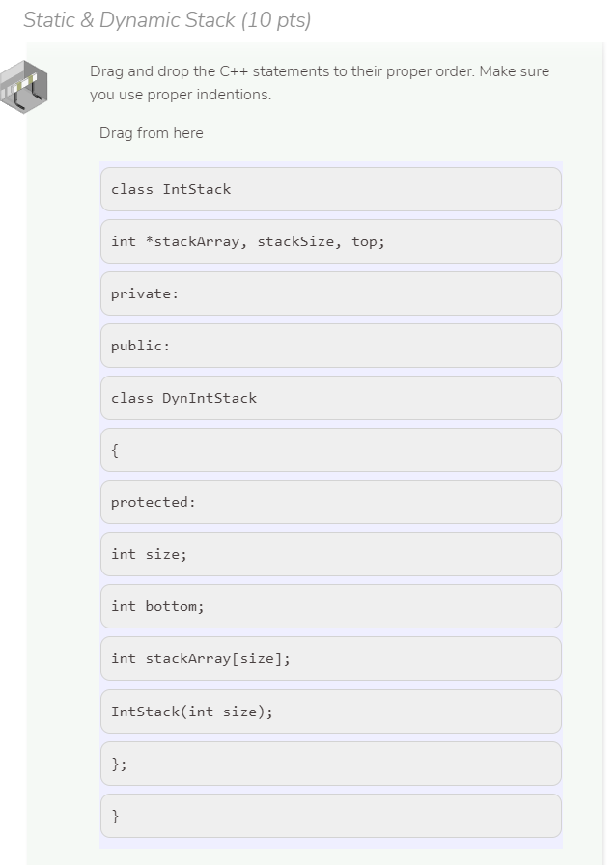Select the 'int stackArray[size];' block

click(x=330, y=658)
